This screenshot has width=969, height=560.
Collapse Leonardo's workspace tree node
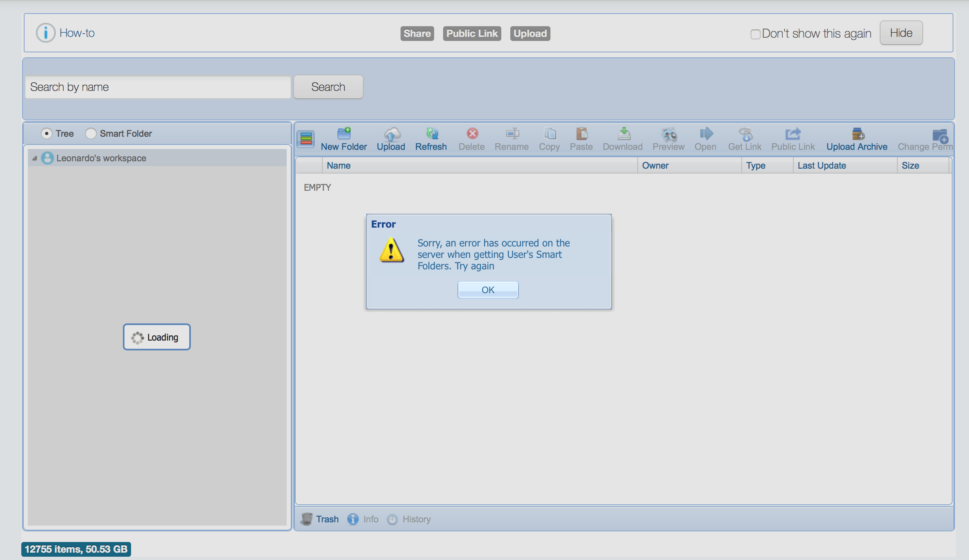34,158
